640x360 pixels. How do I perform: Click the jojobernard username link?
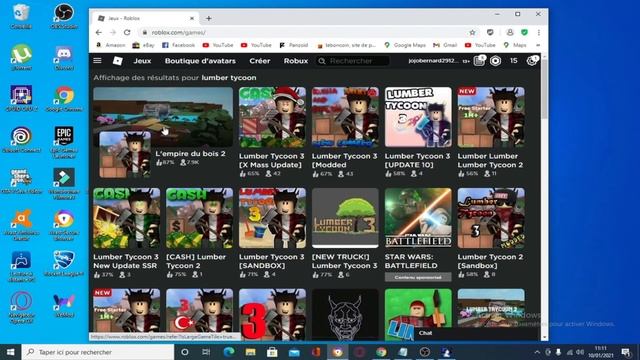433,61
